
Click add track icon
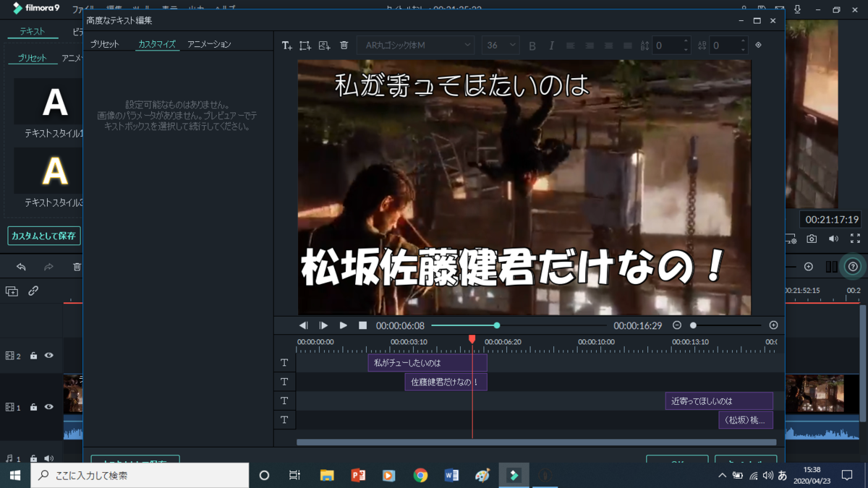pyautogui.click(x=12, y=291)
